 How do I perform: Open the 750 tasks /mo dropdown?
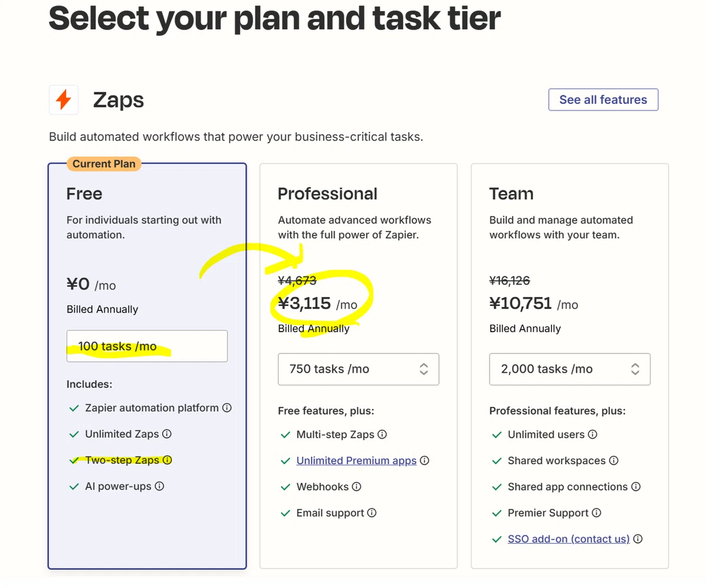coord(358,369)
